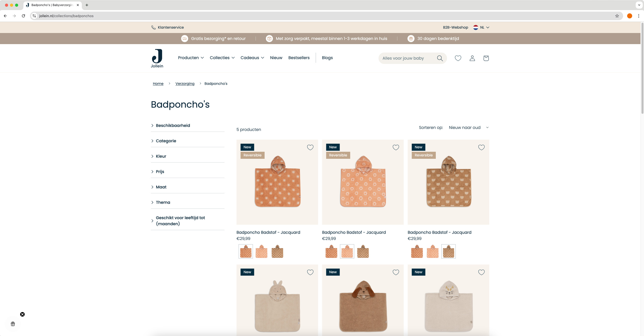The height and width of the screenshot is (336, 644).
Task: Open the shopping cart icon
Action: [486, 58]
